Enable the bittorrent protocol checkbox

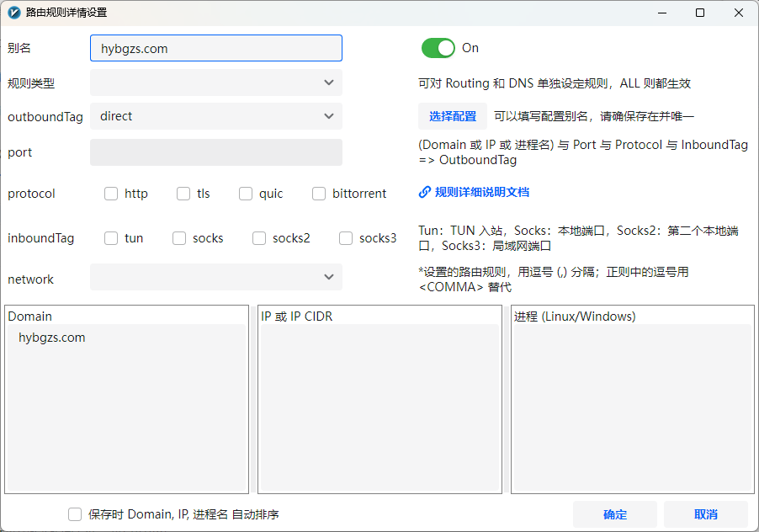(x=319, y=194)
